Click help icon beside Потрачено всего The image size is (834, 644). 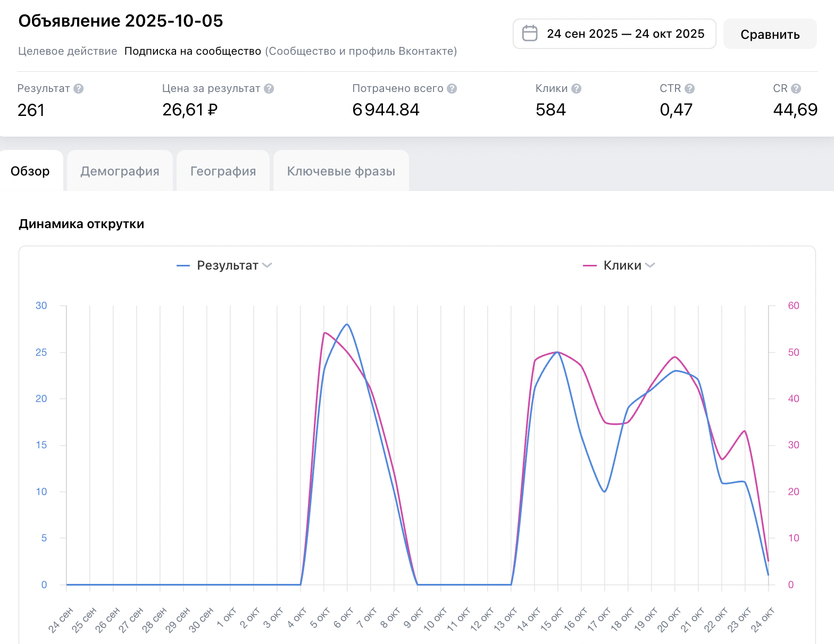[x=452, y=89]
